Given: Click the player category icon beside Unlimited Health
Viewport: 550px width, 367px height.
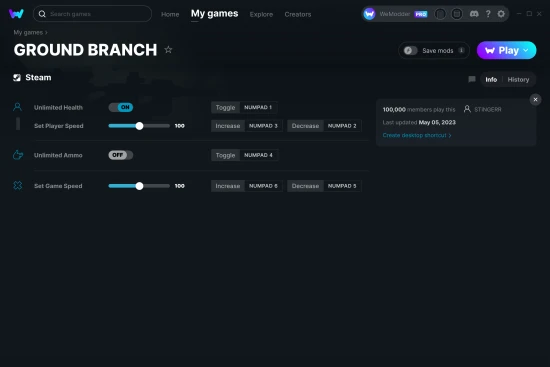Looking at the screenshot, I should point(17,107).
